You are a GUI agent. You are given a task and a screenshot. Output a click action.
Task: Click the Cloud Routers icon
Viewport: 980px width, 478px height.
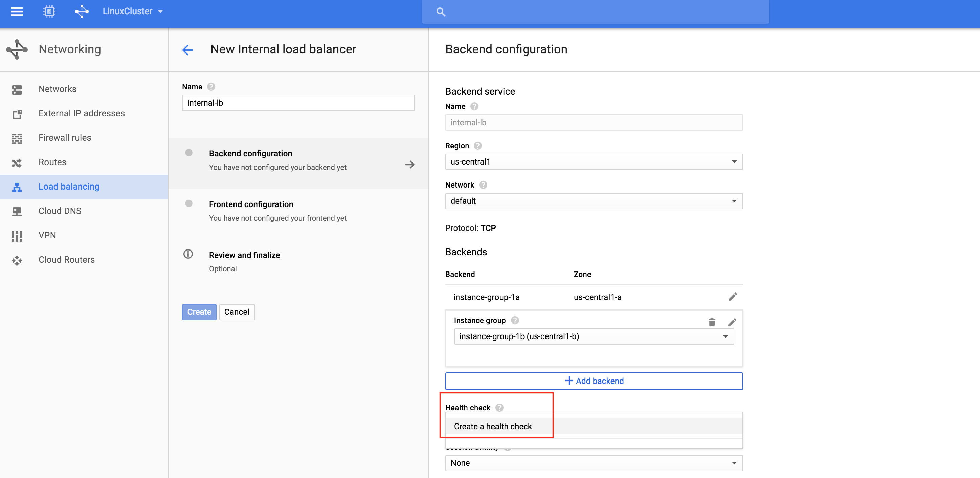[17, 260]
